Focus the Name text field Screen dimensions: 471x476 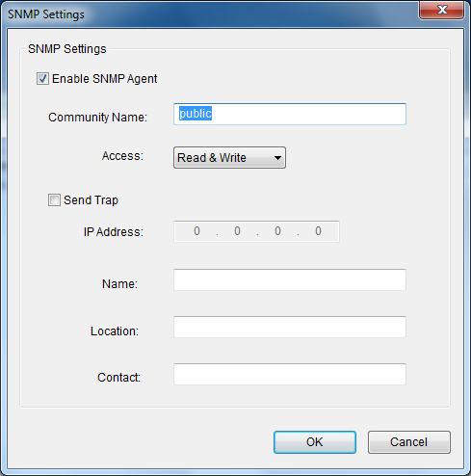coord(290,279)
